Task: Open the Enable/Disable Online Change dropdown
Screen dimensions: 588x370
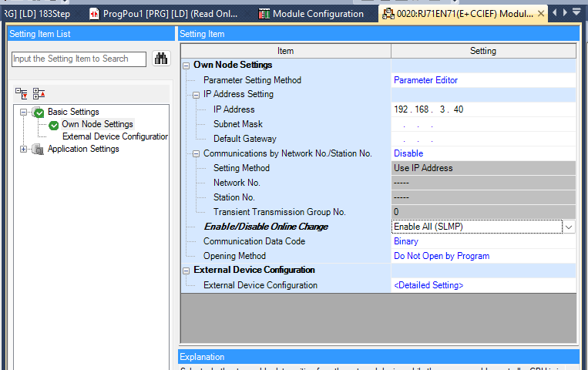Action: pyautogui.click(x=568, y=227)
